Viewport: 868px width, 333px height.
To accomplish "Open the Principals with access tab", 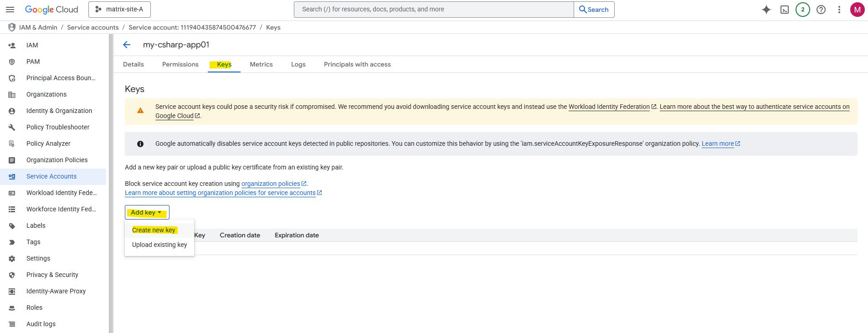I will pyautogui.click(x=357, y=65).
